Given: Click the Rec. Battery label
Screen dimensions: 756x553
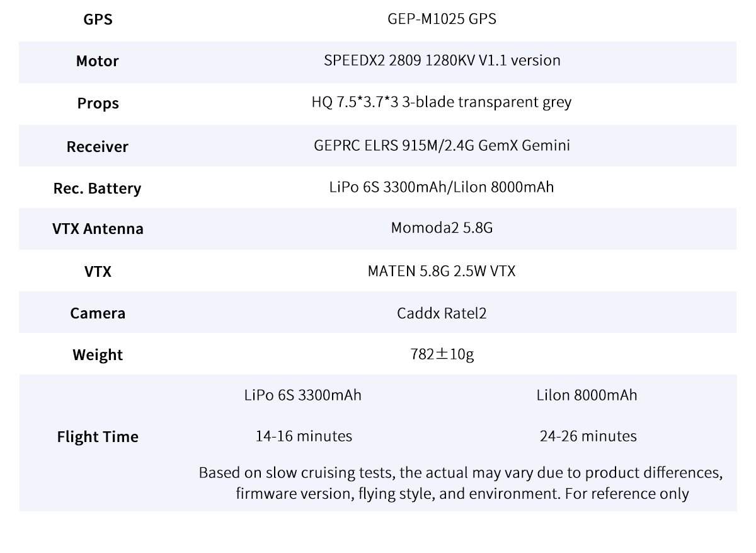Looking at the screenshot, I should [97, 189].
